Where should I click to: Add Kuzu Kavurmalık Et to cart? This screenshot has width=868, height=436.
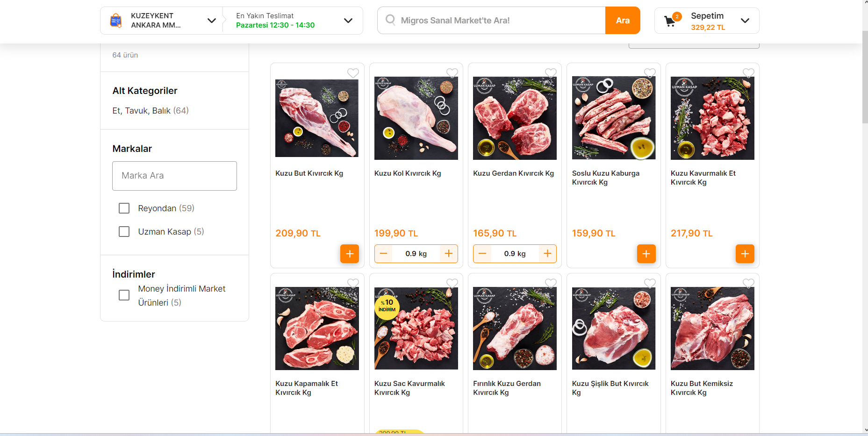point(745,254)
